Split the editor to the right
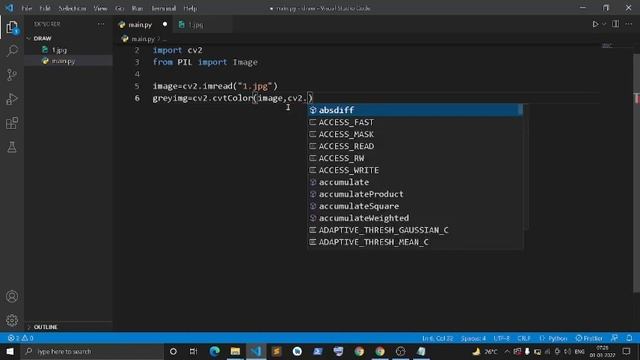The width and height of the screenshot is (640, 360). [x=615, y=24]
